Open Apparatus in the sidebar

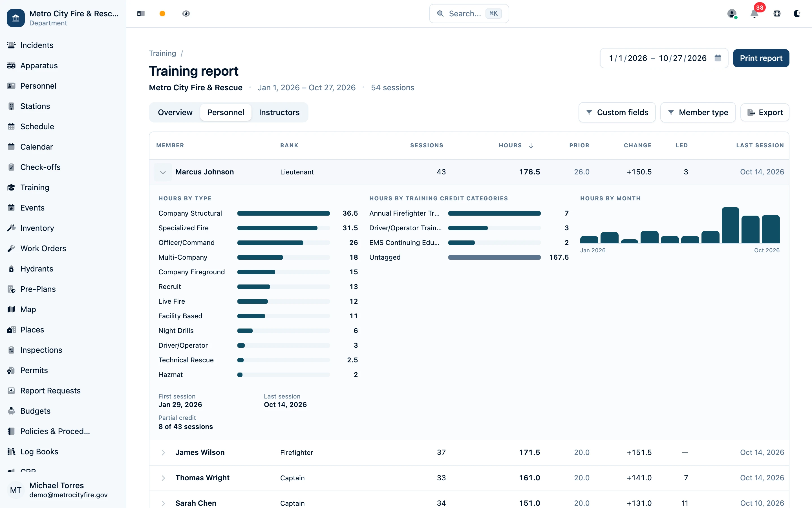point(63,65)
